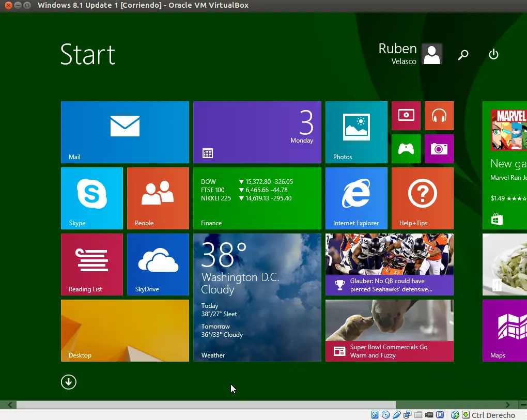This screenshot has width=527, height=420.
Task: Open the Photos tile
Action: [x=357, y=132]
